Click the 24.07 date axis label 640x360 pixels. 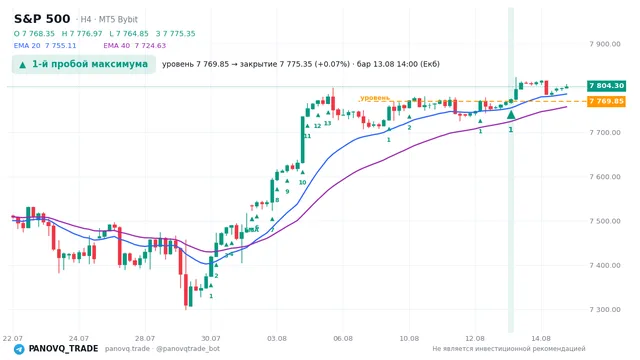click(x=79, y=338)
